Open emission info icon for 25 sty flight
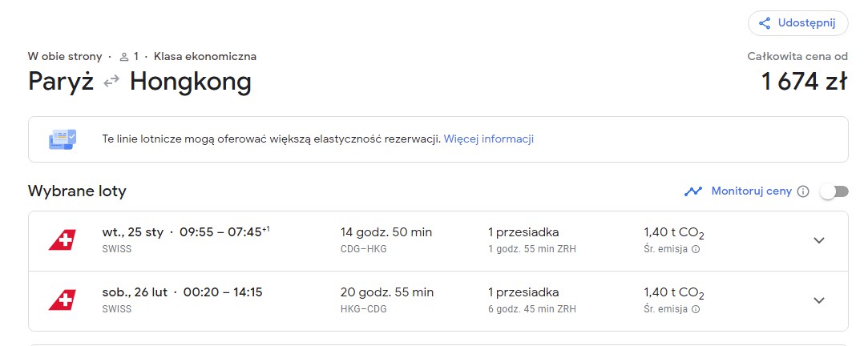The image size is (868, 346). point(696,249)
